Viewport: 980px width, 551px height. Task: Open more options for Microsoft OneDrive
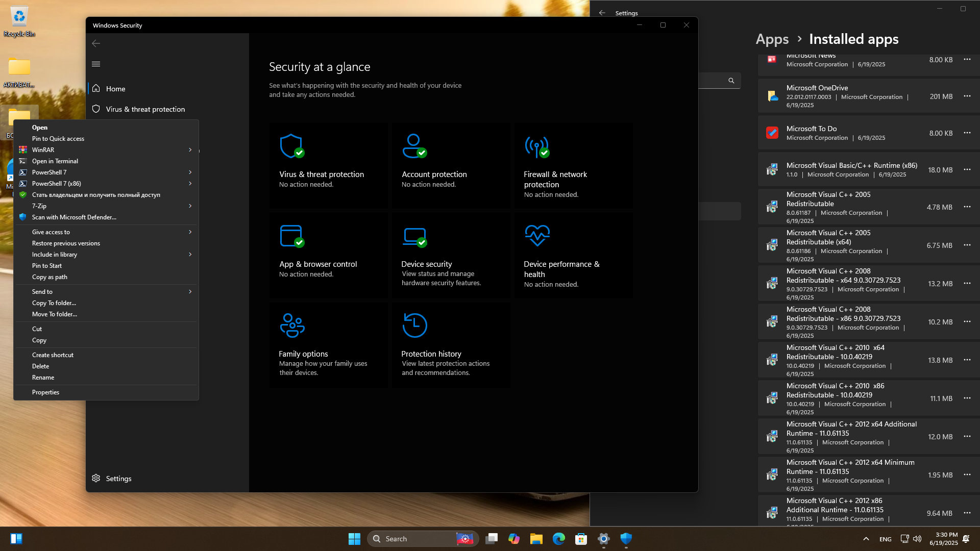(x=967, y=96)
